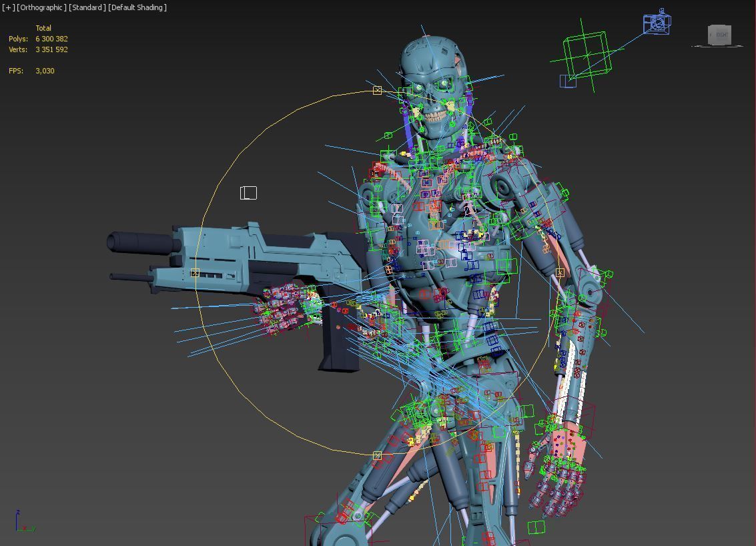Image resolution: width=756 pixels, height=546 pixels.
Task: Click the Polys count 6 300 382
Action: click(51, 39)
